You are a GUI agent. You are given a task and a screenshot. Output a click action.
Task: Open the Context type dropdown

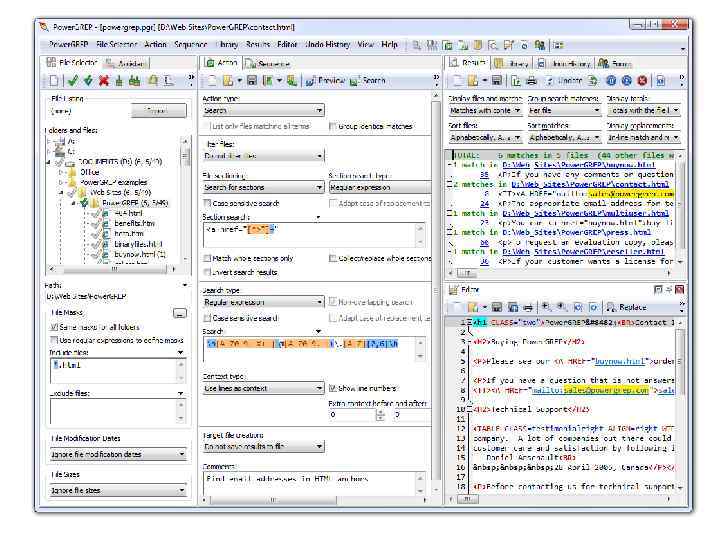pyautogui.click(x=264, y=388)
